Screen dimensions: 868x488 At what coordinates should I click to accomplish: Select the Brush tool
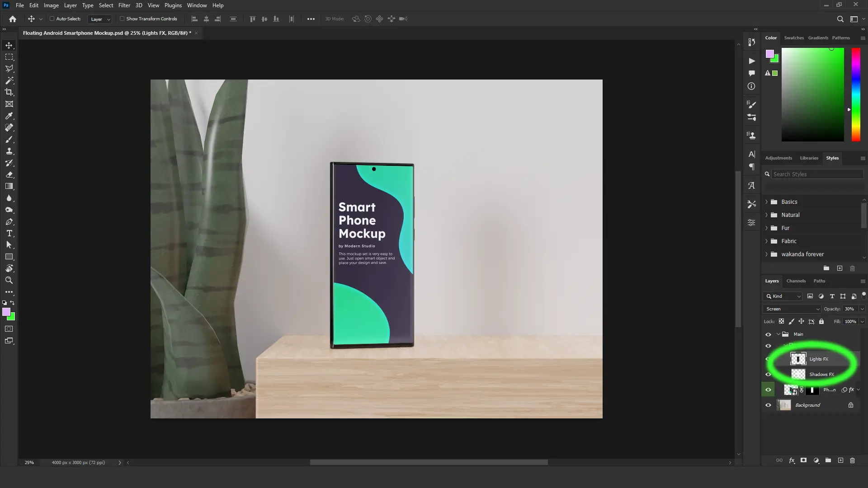(x=9, y=139)
